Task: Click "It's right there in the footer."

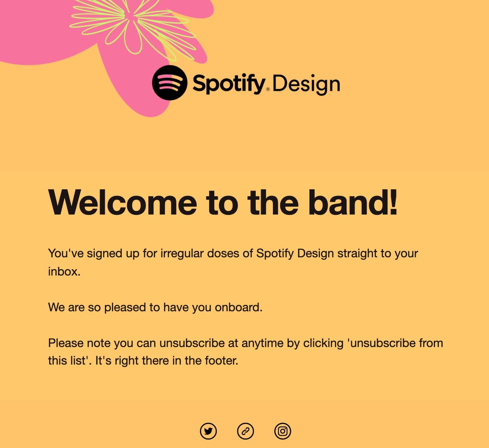Action: pos(167,360)
